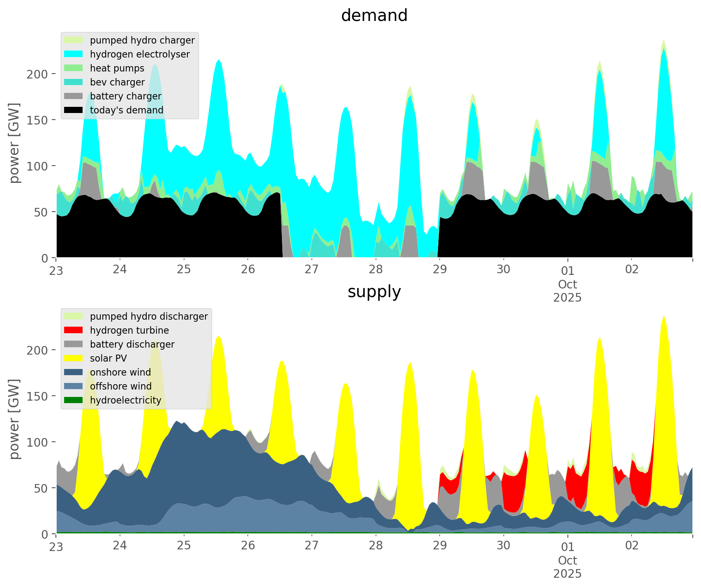Click the black today's demand legend swatch

point(74,110)
